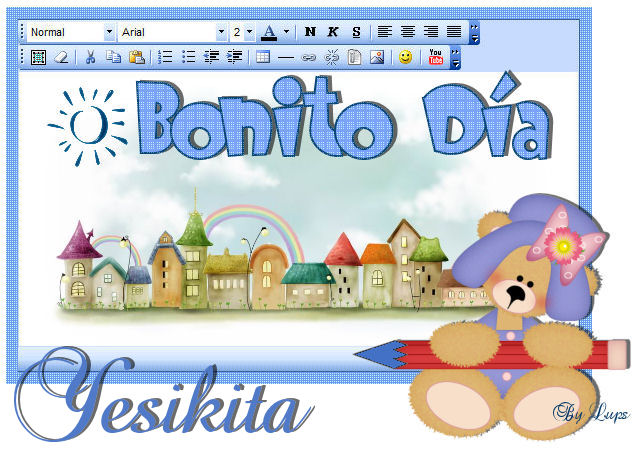The height and width of the screenshot is (457, 636).
Task: Remove link with the broken chain icon
Action: 332,57
